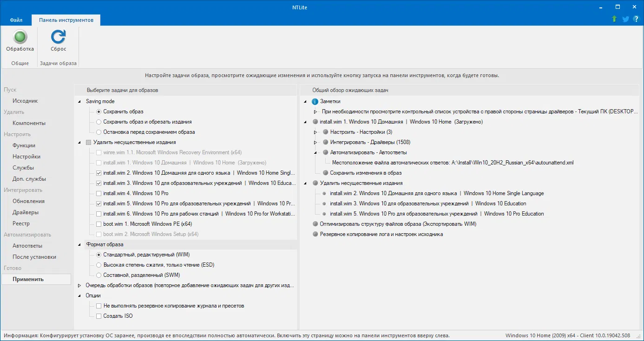
Task: Choose the Стандартный, редактируемый (WIM) format
Action: coord(99,255)
